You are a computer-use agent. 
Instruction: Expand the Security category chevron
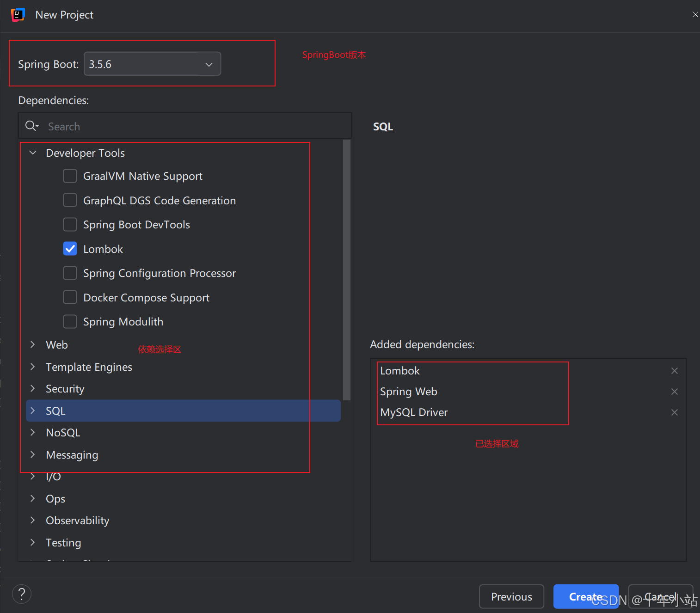(33, 388)
